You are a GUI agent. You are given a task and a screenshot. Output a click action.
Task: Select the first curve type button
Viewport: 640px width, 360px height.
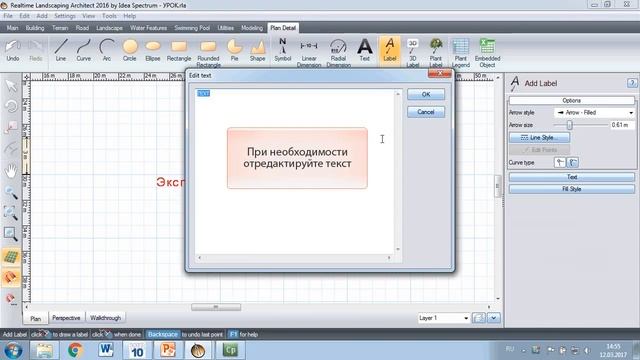560,162
